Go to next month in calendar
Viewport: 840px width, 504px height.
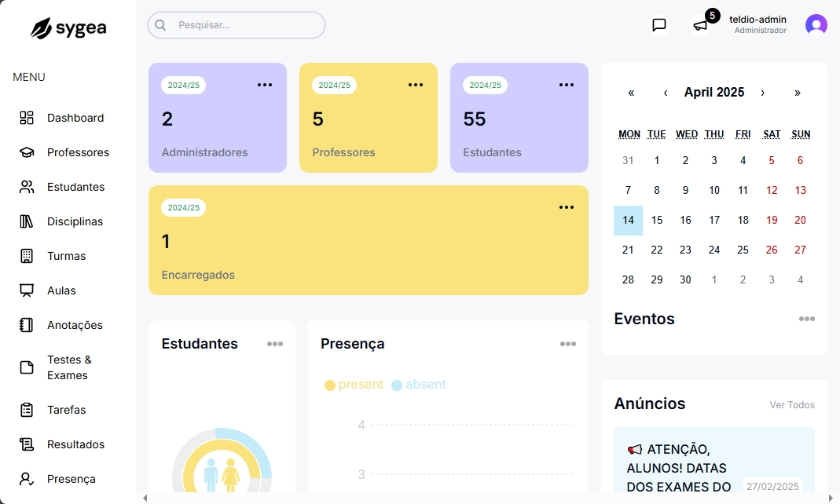762,93
